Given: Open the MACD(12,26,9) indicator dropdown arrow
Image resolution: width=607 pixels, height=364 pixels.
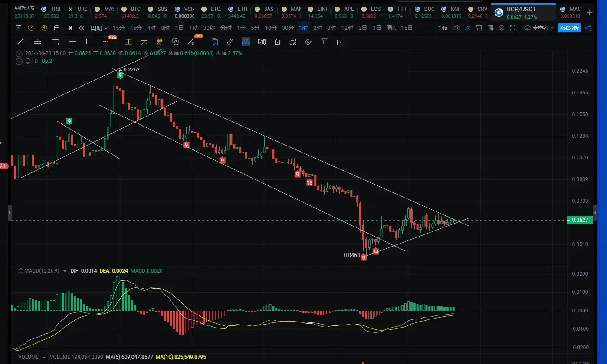Looking at the screenshot, I should click(65, 271).
